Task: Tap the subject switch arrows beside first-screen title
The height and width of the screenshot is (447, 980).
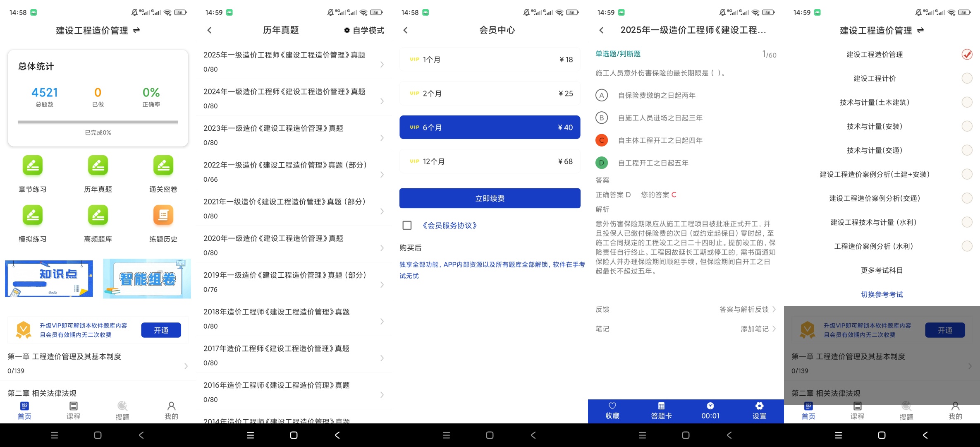Action: 136,30
